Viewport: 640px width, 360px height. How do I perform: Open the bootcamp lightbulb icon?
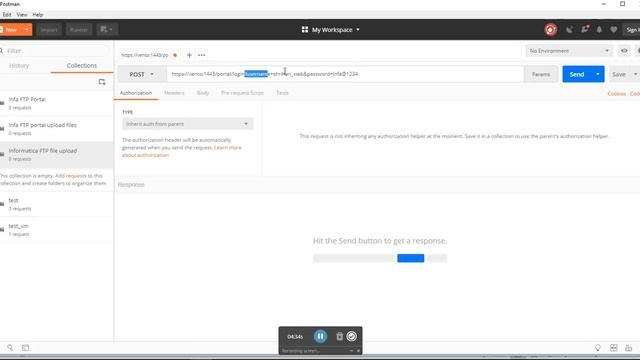pos(598,348)
